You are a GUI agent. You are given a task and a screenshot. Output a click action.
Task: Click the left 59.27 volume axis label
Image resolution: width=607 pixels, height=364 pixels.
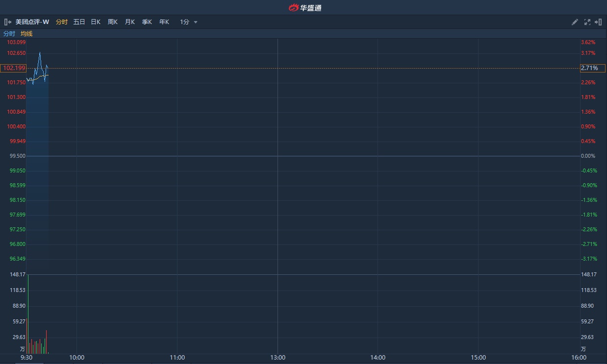[19, 321]
